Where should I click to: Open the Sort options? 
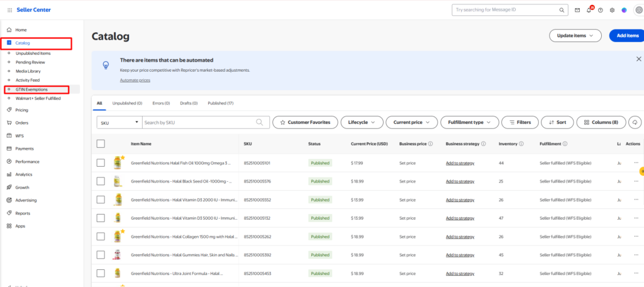click(557, 122)
